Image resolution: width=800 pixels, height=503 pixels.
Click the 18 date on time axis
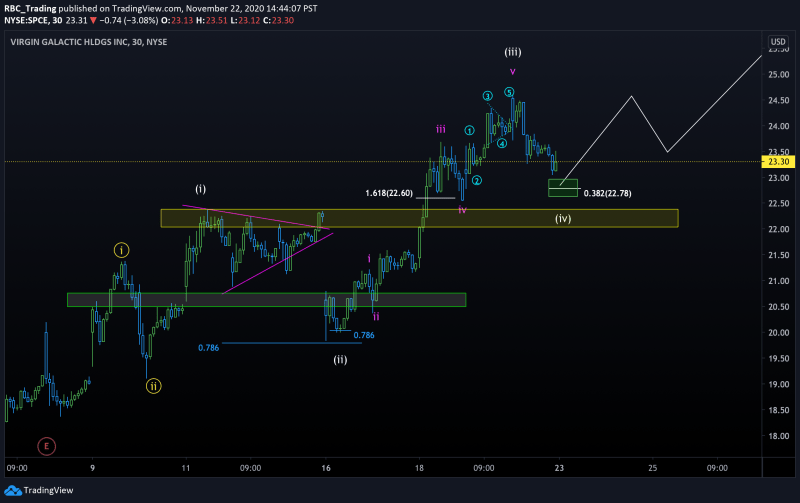click(419, 468)
